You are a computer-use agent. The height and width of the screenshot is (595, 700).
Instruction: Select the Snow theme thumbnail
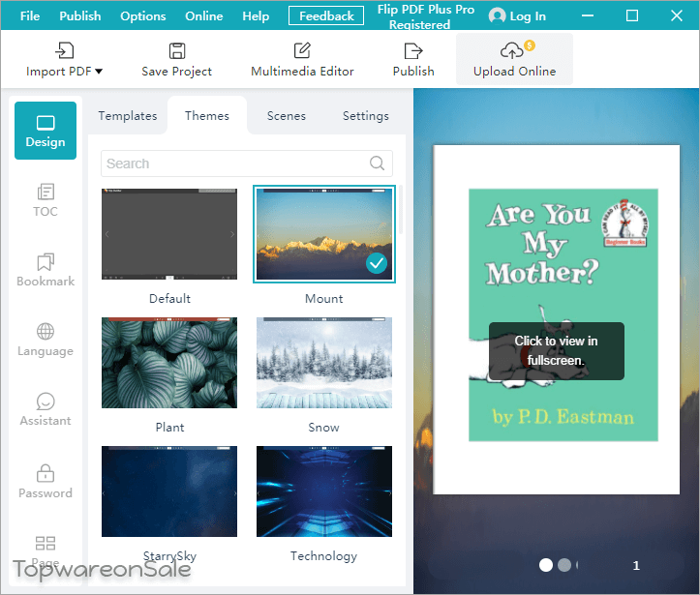[x=324, y=363]
